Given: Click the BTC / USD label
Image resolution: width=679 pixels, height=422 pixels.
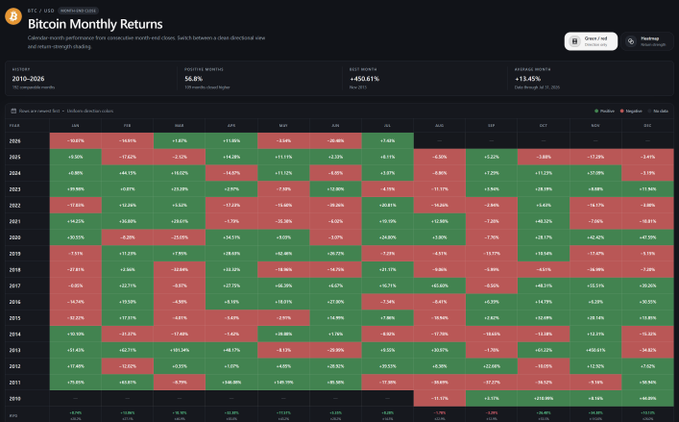Looking at the screenshot, I should click(x=41, y=10).
